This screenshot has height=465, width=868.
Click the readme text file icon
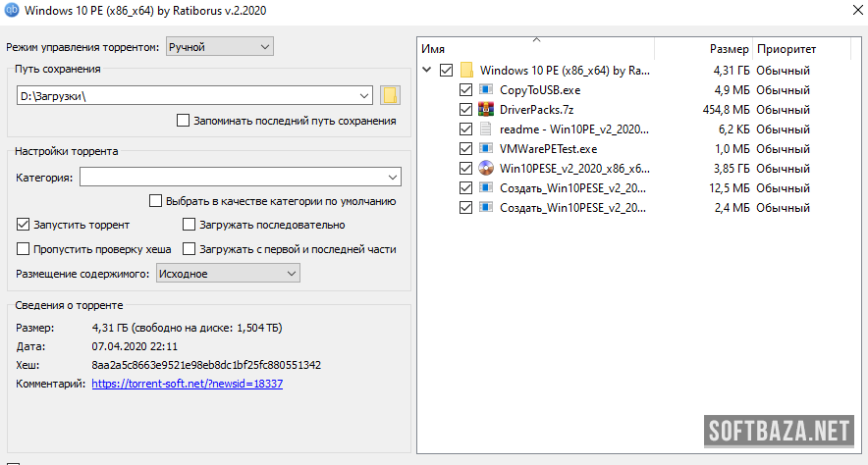coord(486,129)
